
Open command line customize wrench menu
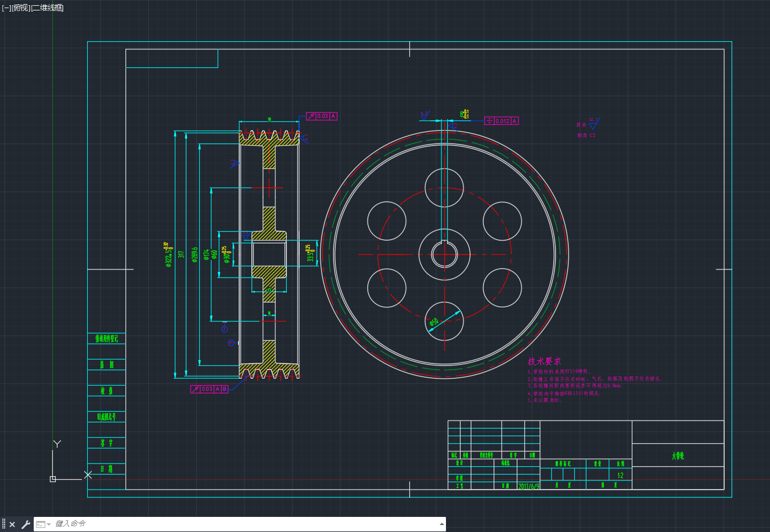(26, 524)
